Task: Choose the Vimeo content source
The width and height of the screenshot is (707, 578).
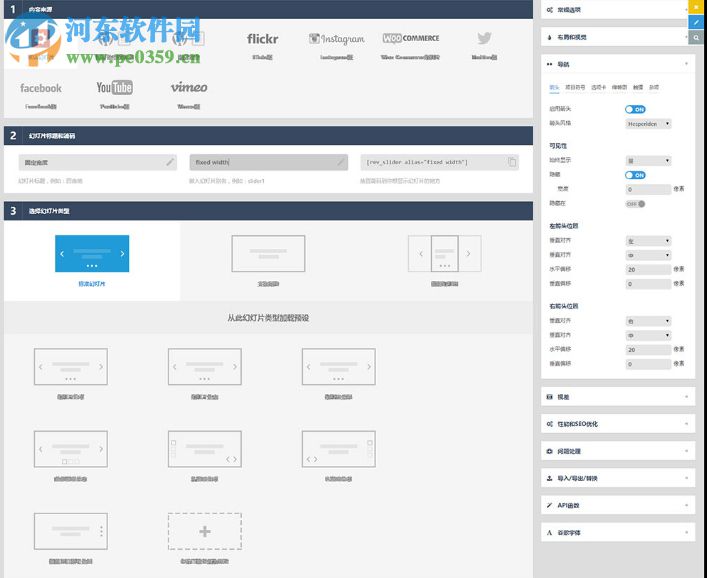Action: 189,87
